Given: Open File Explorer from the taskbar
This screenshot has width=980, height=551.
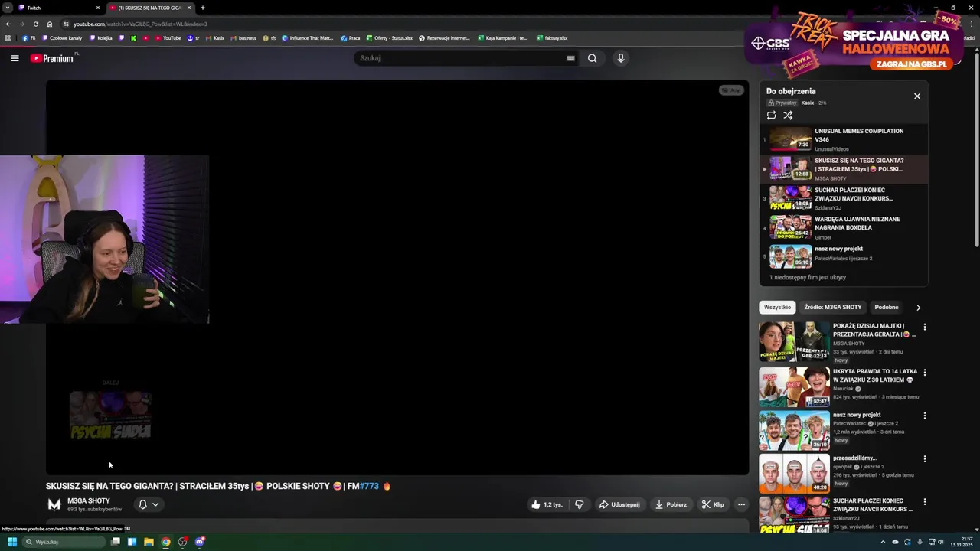Looking at the screenshot, I should (x=149, y=542).
